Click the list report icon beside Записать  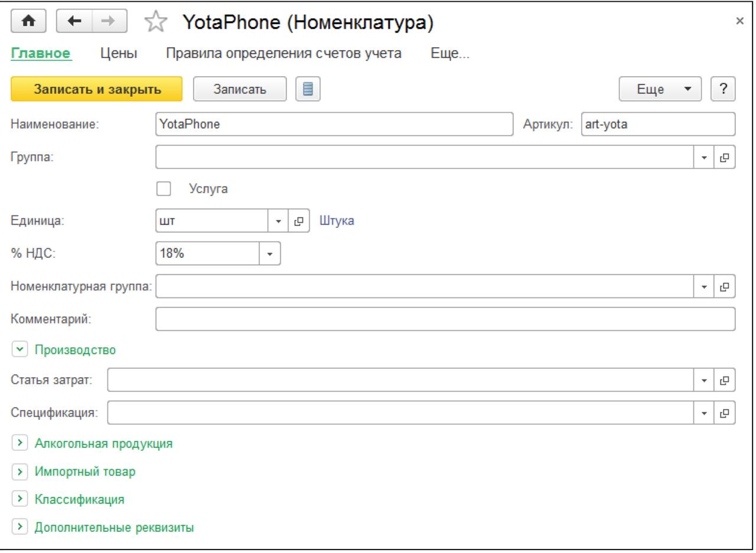(308, 89)
